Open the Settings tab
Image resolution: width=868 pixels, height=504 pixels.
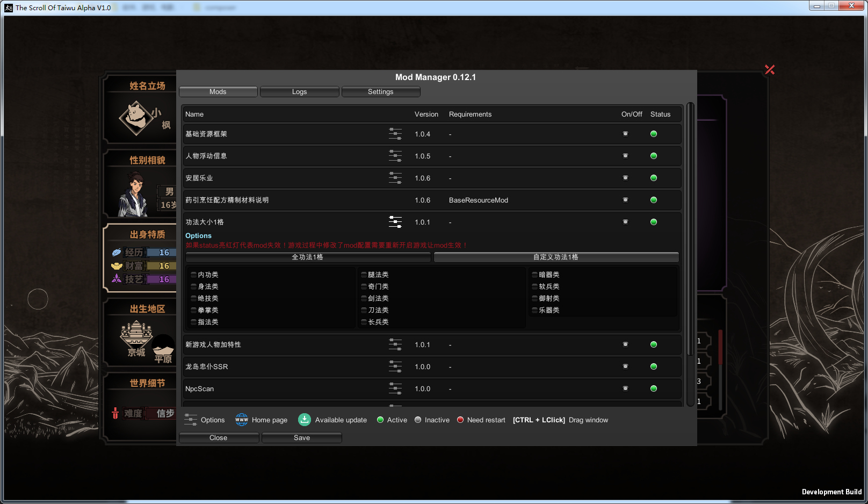(x=380, y=92)
